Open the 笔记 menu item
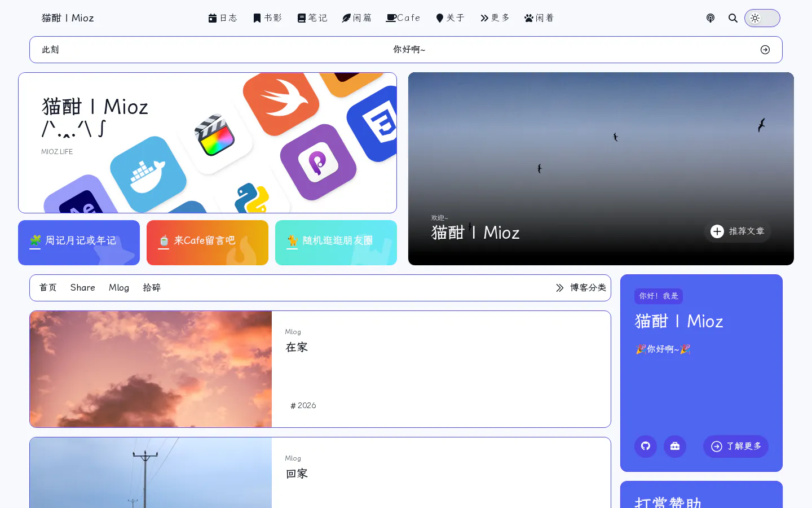The width and height of the screenshot is (812, 508). [312, 18]
